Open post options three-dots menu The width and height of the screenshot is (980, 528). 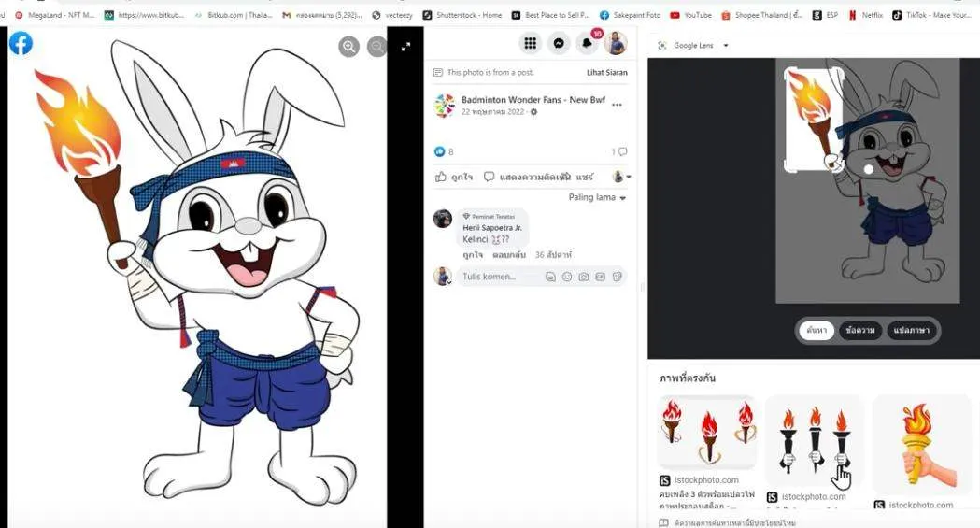click(x=617, y=105)
